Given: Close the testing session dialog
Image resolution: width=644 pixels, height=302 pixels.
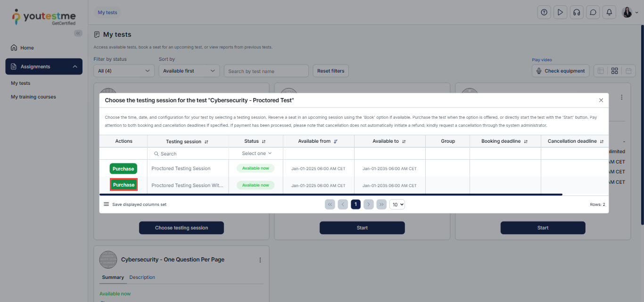Looking at the screenshot, I should click(601, 100).
